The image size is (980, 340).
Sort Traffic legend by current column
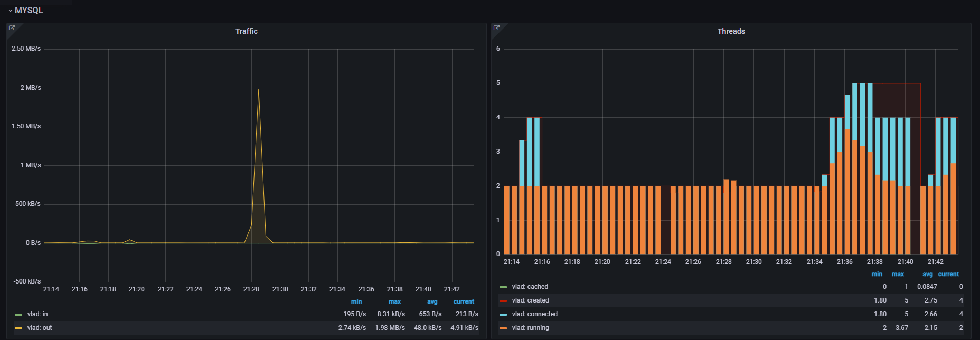(464, 301)
